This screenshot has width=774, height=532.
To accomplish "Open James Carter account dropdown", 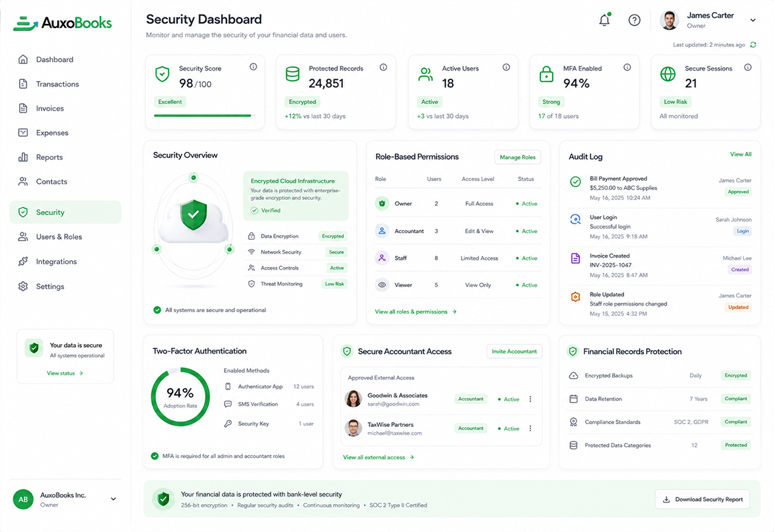I will 753,20.
